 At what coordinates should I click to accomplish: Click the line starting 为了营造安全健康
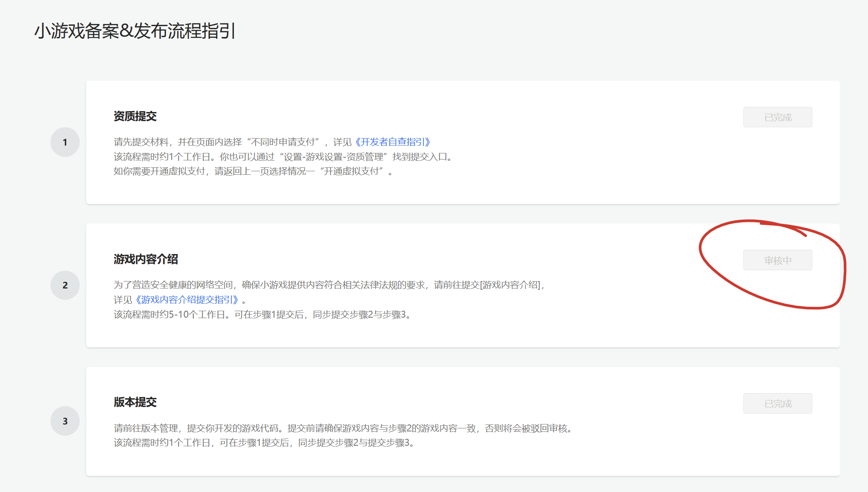coord(329,285)
